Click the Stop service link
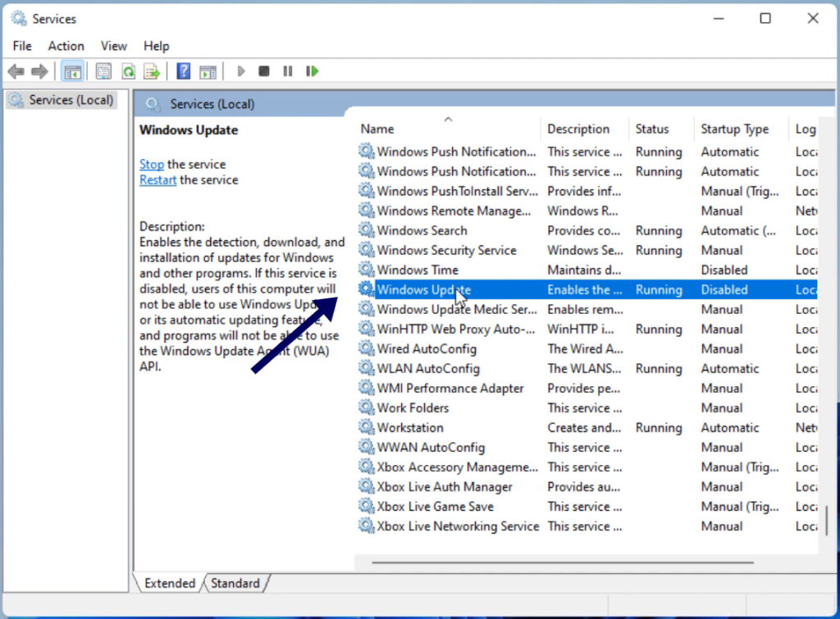Screen dimensions: 840x619 [x=151, y=164]
